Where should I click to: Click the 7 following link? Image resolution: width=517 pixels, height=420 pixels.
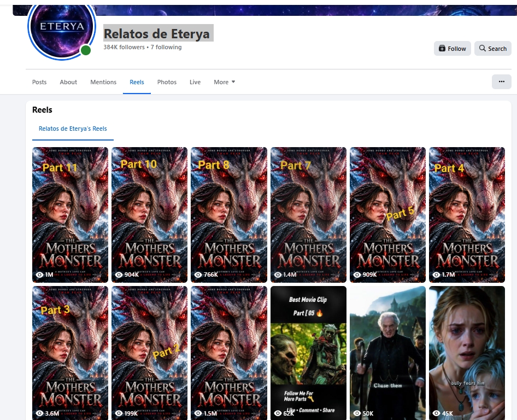166,47
